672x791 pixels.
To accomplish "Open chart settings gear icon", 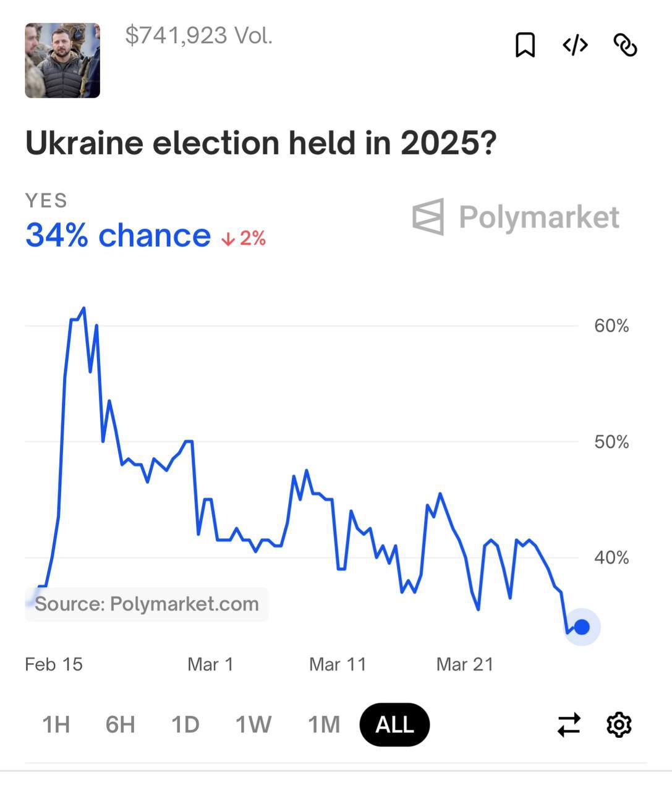I will tap(619, 724).
